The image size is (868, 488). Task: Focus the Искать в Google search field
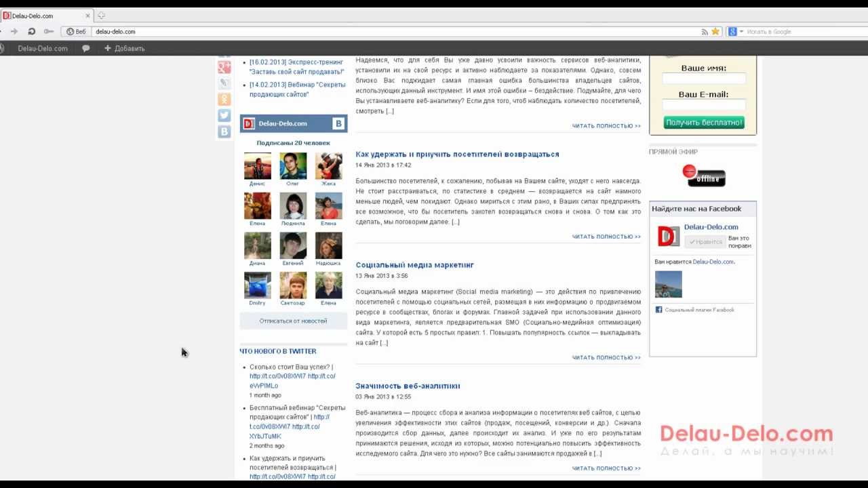(806, 31)
